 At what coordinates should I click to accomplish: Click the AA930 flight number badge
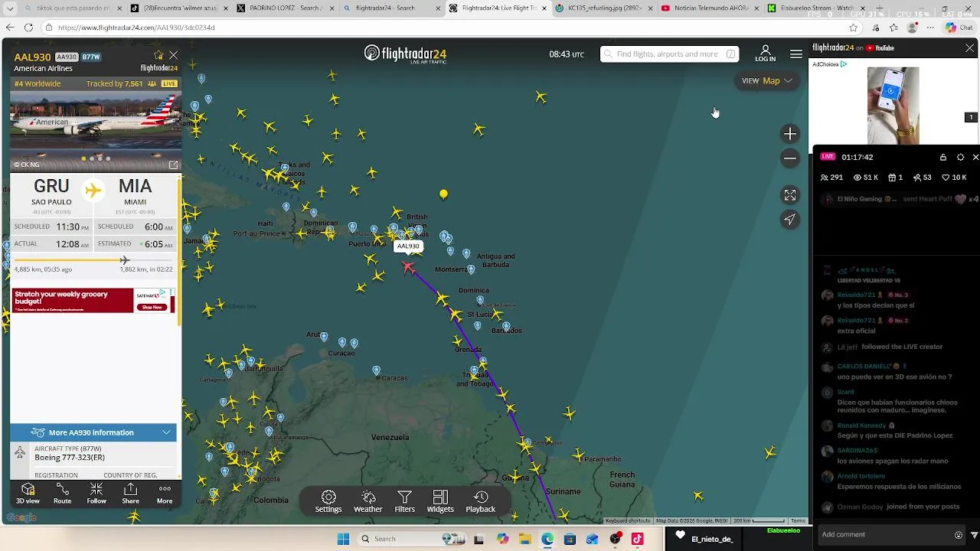[67, 57]
